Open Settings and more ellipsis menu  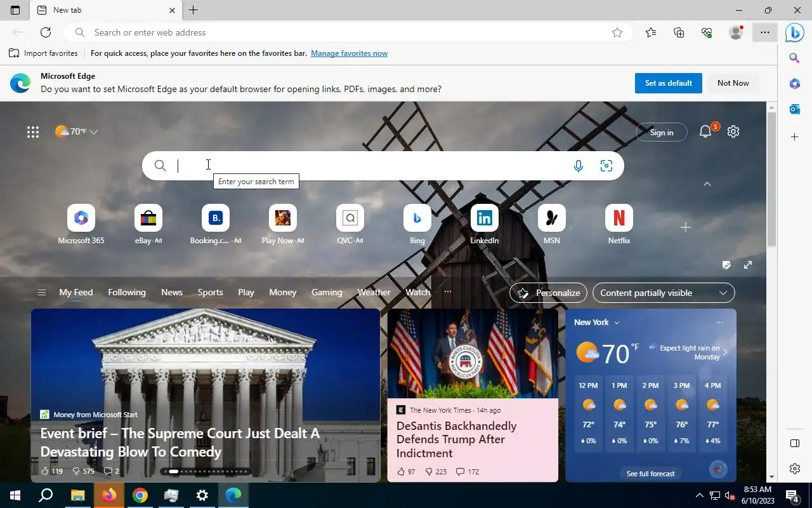click(x=765, y=32)
